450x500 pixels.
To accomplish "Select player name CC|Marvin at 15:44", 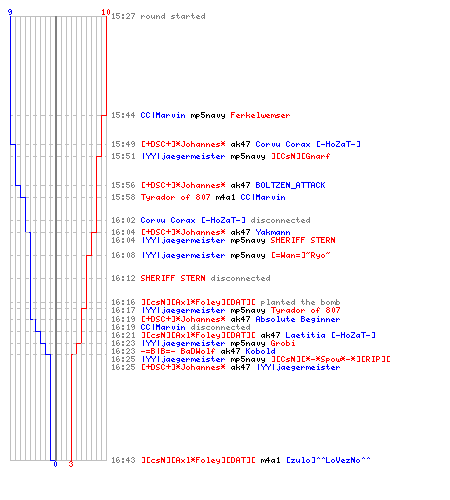I will 163,115.
